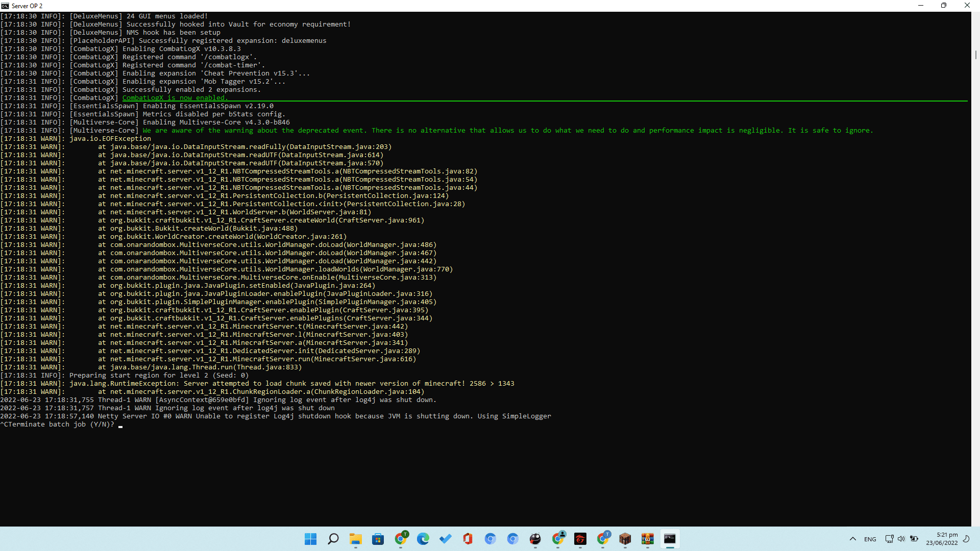
Task: Open File Explorer from the taskbar
Action: point(355,539)
